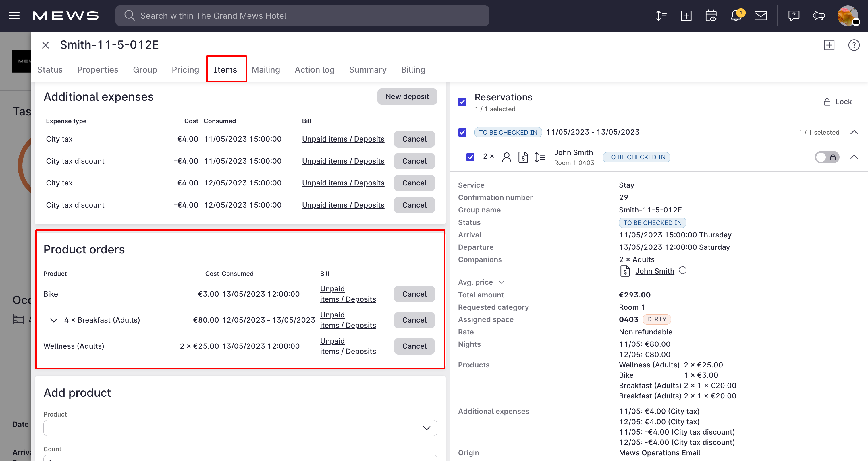Image resolution: width=868 pixels, height=461 pixels.
Task: Switch to the Status tab
Action: point(50,70)
